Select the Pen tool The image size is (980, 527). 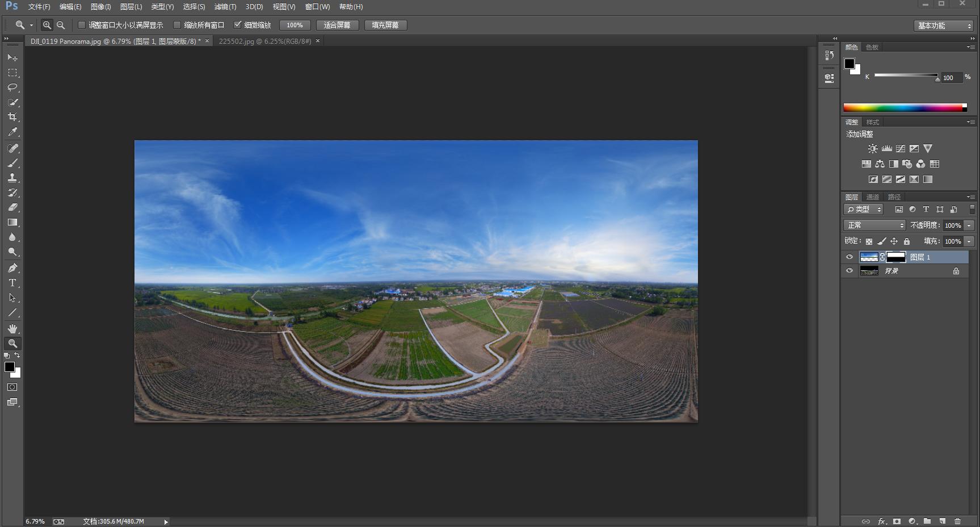point(12,268)
